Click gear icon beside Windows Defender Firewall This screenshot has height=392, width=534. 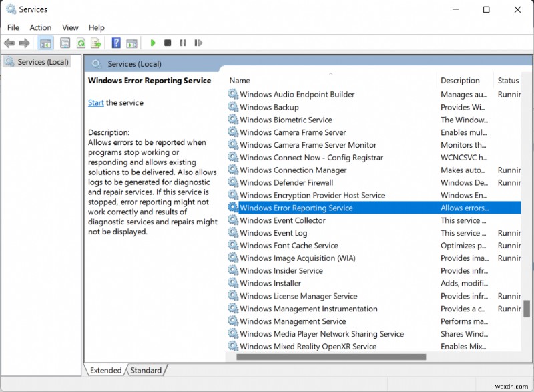[233, 182]
